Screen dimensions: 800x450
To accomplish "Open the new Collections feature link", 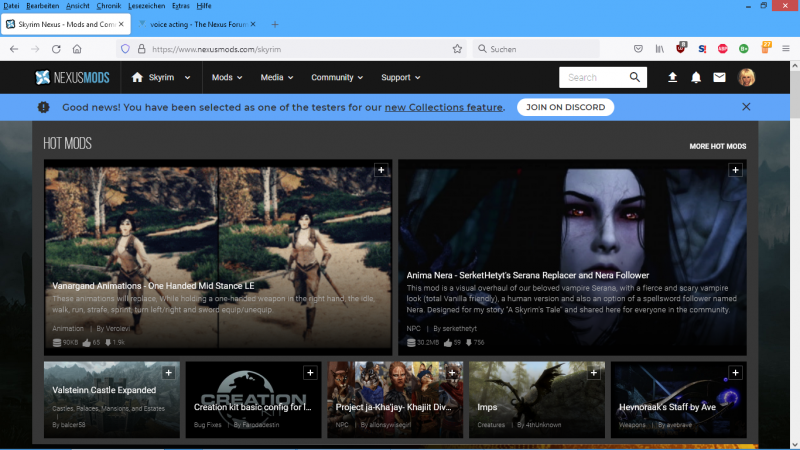I will coord(443,107).
